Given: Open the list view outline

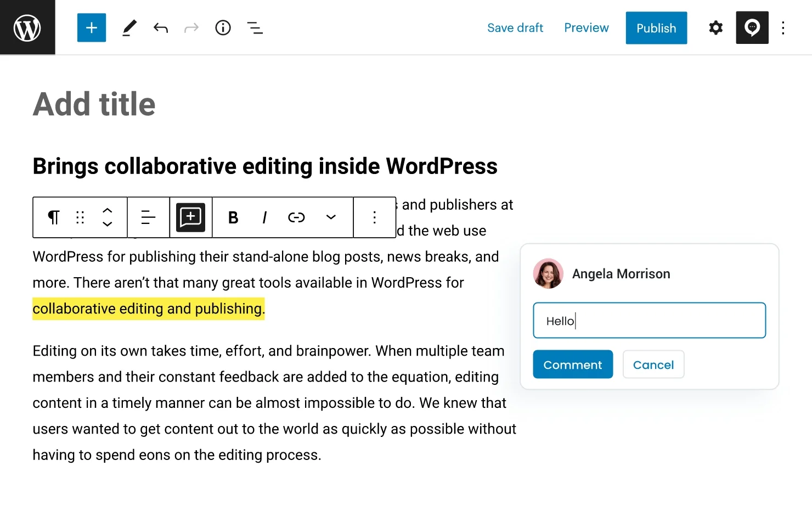Looking at the screenshot, I should click(x=255, y=28).
